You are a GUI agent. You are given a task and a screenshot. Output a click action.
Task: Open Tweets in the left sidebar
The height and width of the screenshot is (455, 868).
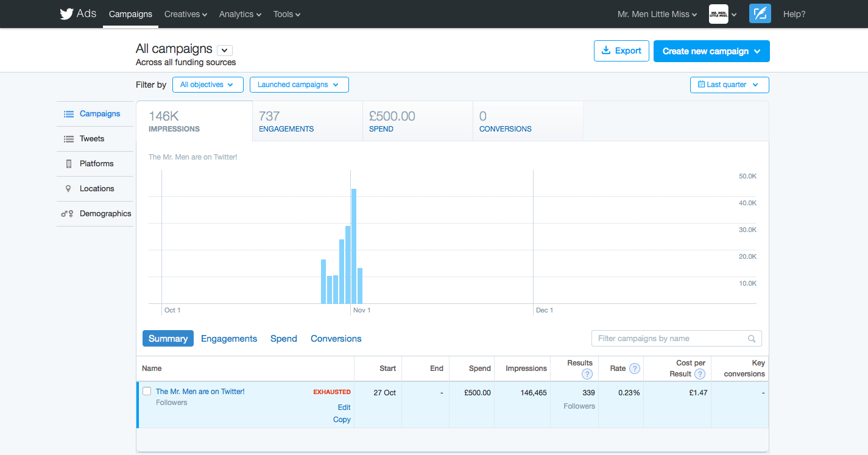(95, 139)
